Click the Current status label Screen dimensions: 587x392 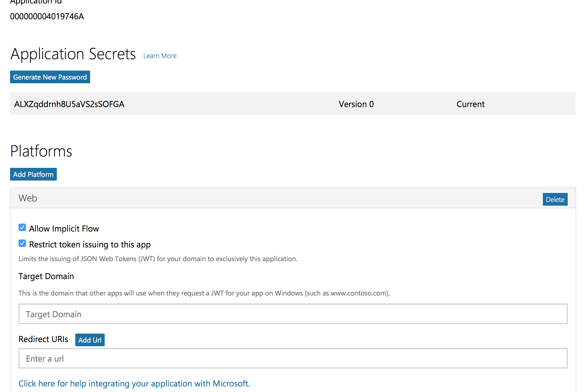pyautogui.click(x=470, y=104)
